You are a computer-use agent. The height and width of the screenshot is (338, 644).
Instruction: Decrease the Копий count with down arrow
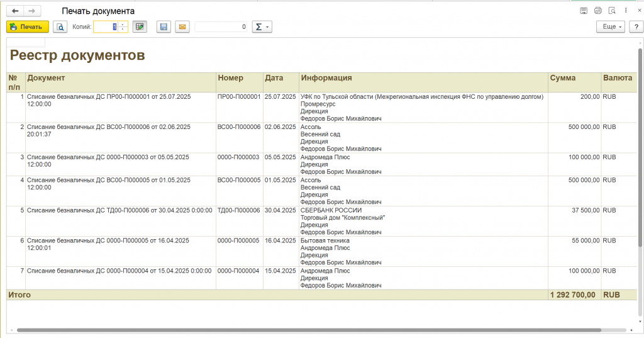coord(123,30)
